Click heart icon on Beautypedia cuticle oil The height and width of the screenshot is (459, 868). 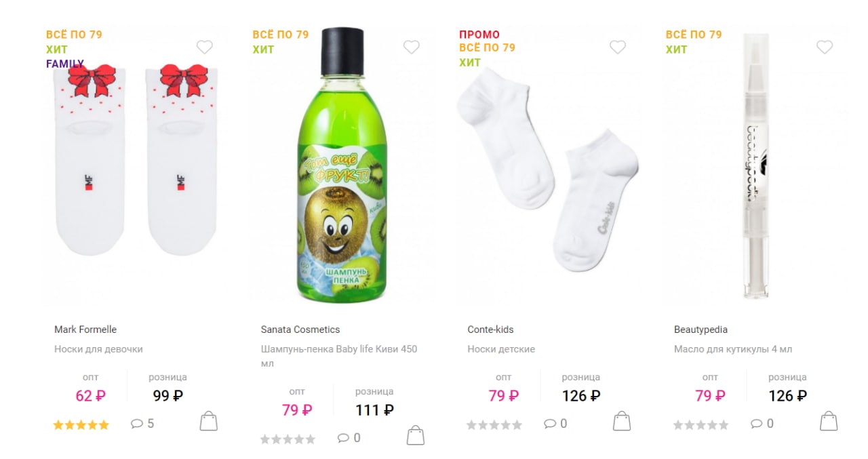click(x=824, y=47)
